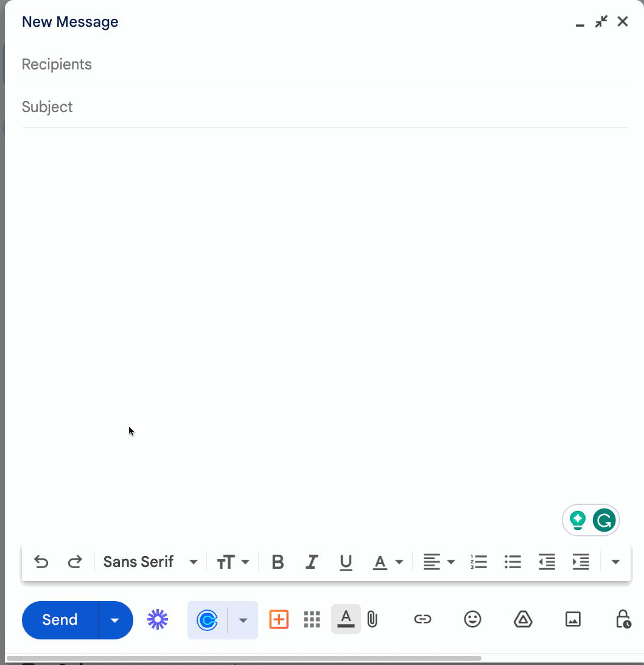Open the text color picker
The image size is (644, 665).
(388, 561)
